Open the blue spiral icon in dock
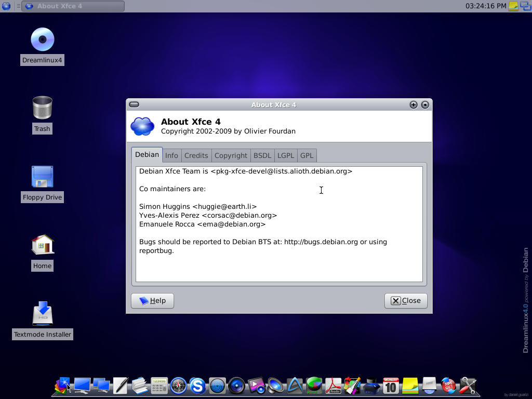The height and width of the screenshot is (399, 532). coord(217,386)
